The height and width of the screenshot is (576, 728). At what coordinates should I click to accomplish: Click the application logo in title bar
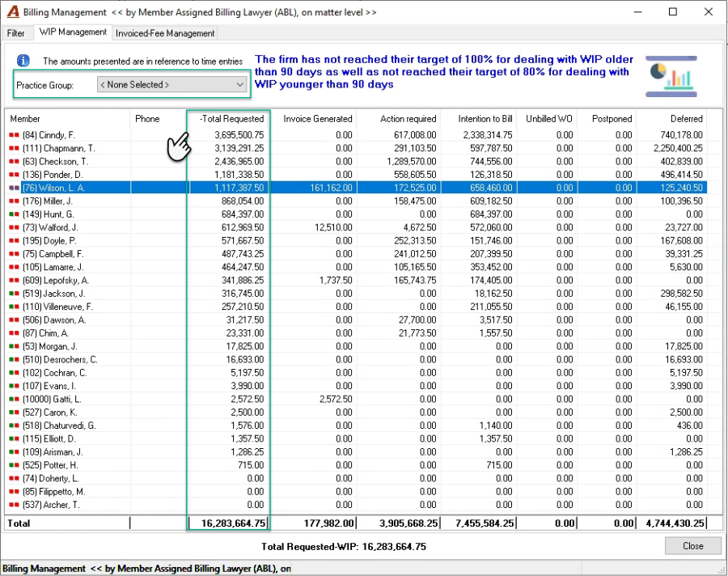click(x=13, y=12)
